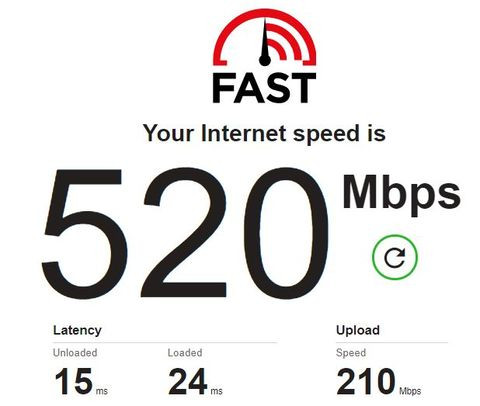This screenshot has height=406, width=480.
Task: Click the FAST logo wordmark
Action: 264,88
